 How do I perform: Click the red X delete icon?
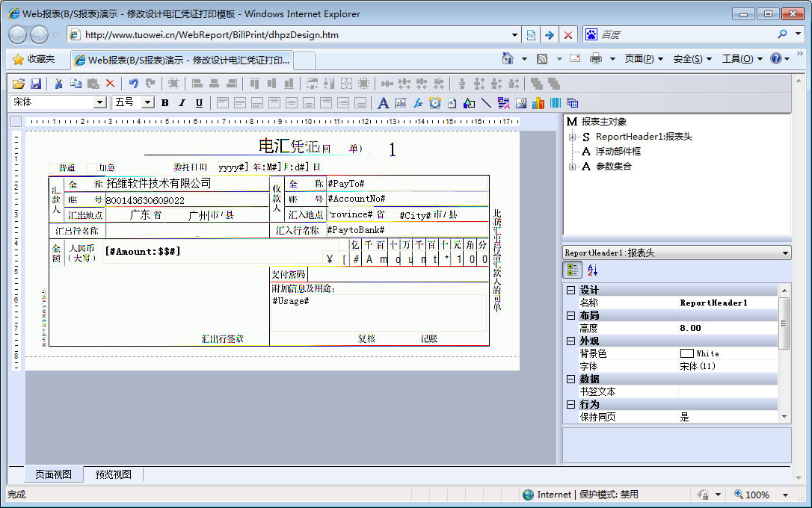pyautogui.click(x=110, y=84)
